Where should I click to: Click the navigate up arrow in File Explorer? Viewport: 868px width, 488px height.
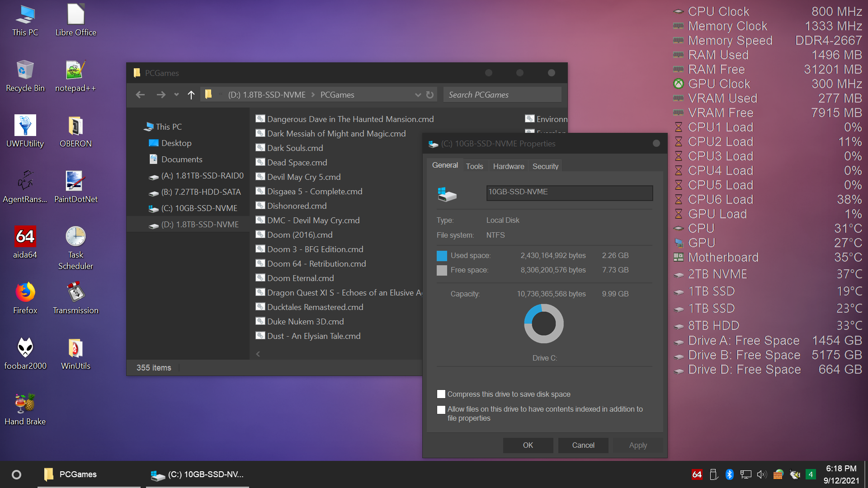tap(190, 95)
